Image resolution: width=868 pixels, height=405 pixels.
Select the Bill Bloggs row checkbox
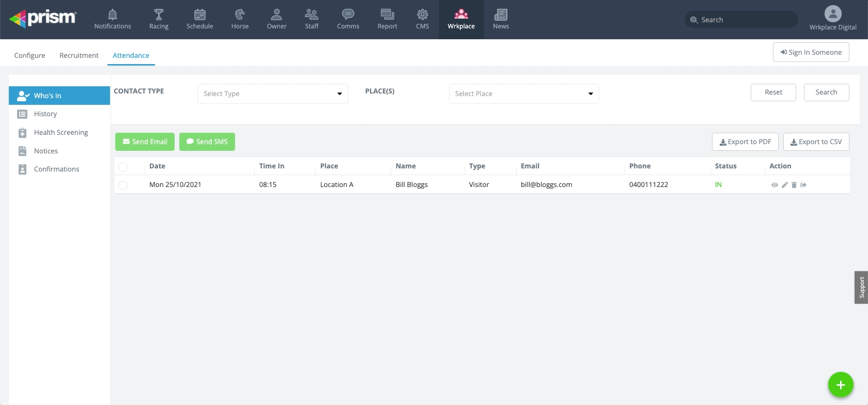click(123, 185)
